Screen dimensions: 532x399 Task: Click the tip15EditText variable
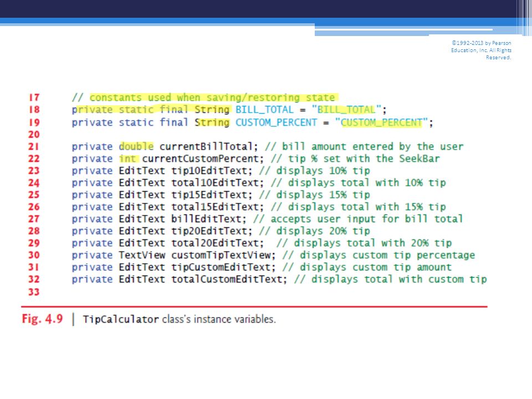[209, 195]
